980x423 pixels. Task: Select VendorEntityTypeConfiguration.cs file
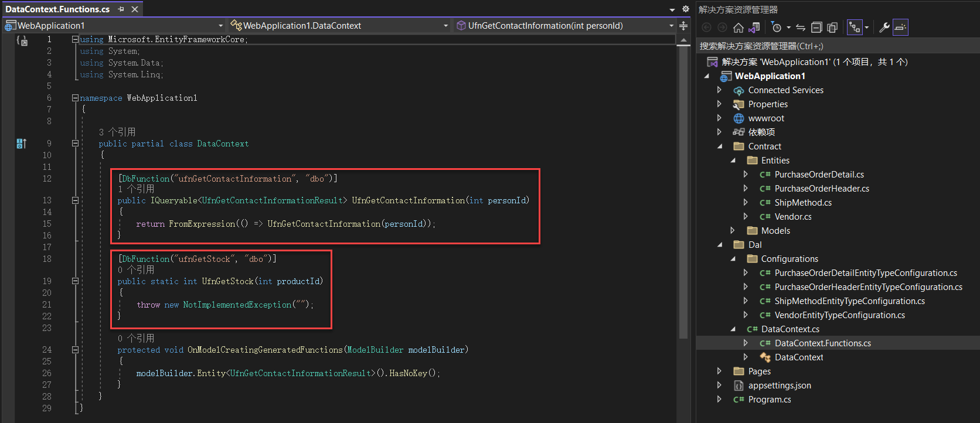839,315
